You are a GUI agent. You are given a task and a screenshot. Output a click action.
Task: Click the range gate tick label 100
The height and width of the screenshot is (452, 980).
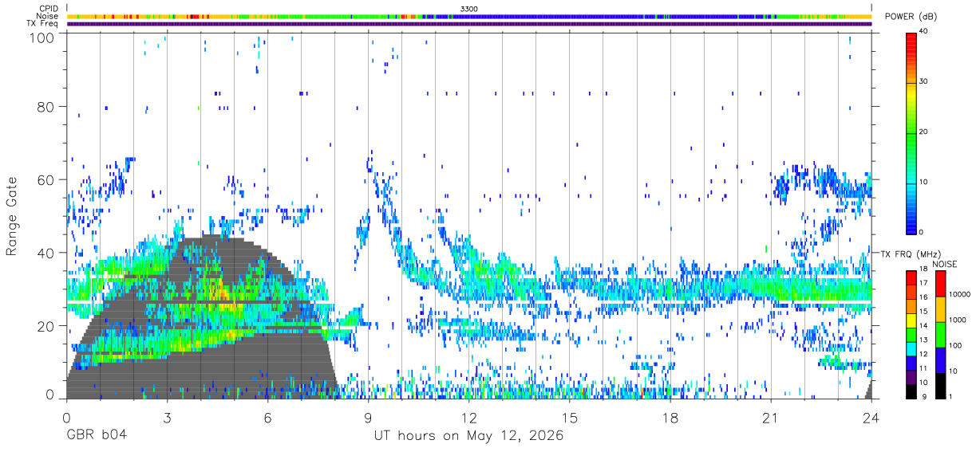43,37
